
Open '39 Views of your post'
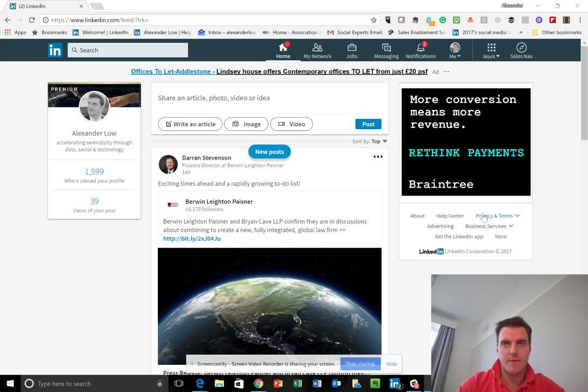[94, 205]
